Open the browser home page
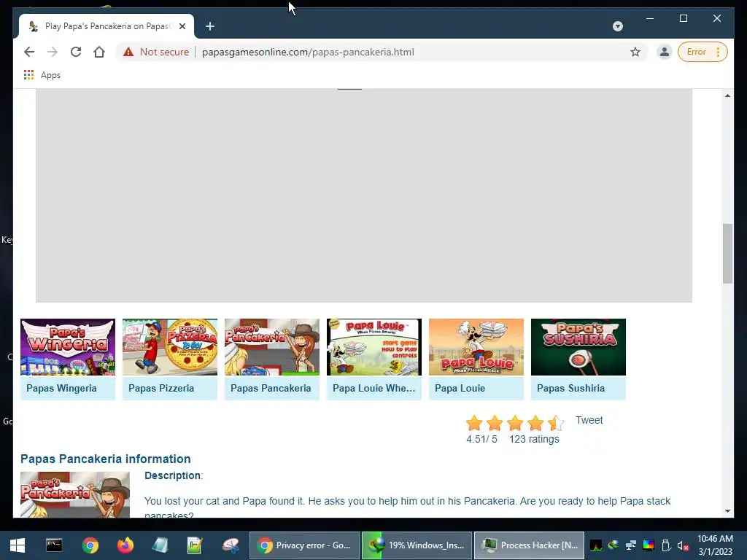The width and height of the screenshot is (747, 560). pos(99,52)
